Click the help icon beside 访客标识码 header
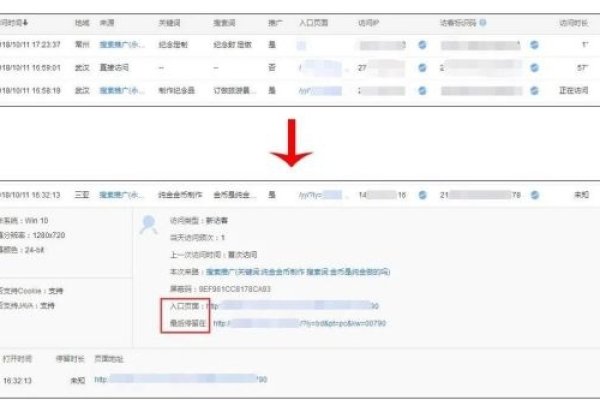This screenshot has width=600, height=400. (x=483, y=23)
